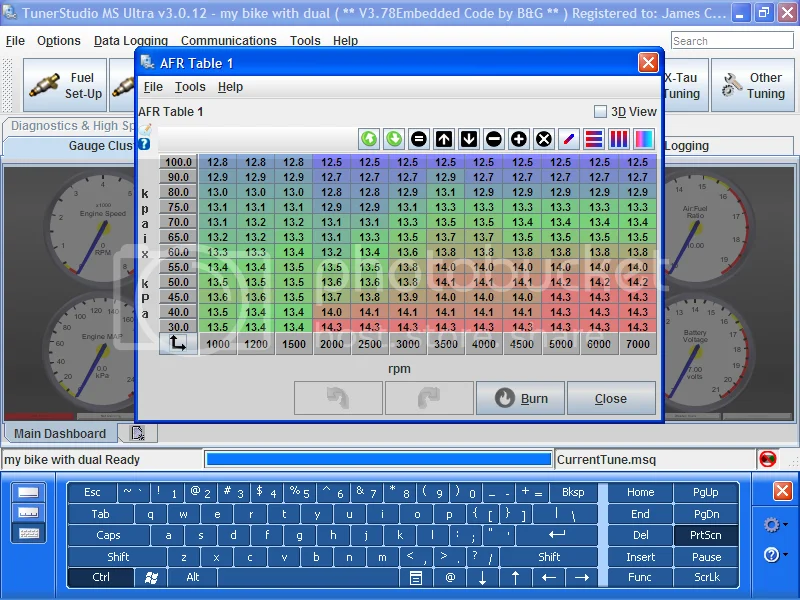Click the green down-arrow icon in table toolbar
Viewport: 800px width, 600px height.
coord(394,139)
